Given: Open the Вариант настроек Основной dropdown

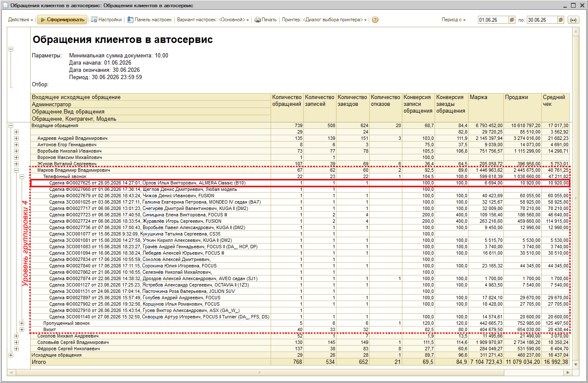Looking at the screenshot, I should pyautogui.click(x=213, y=20).
